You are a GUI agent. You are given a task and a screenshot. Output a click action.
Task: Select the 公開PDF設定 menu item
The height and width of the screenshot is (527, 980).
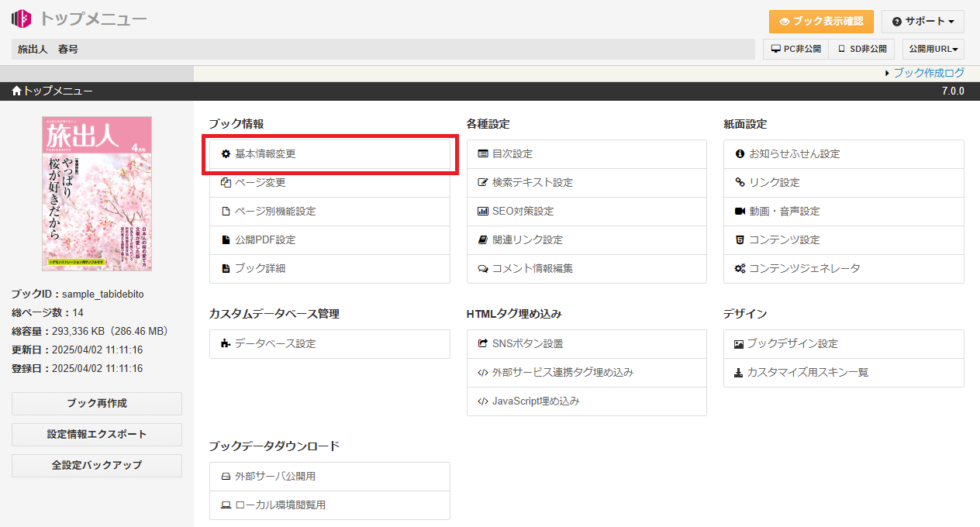click(264, 240)
